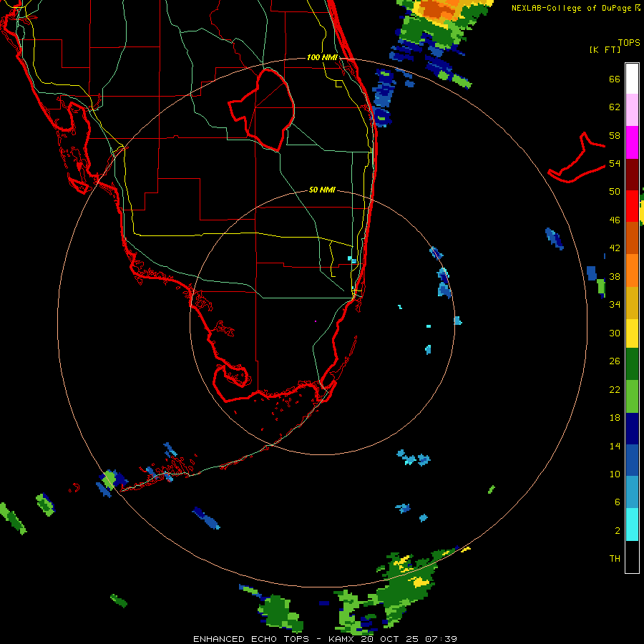The height and width of the screenshot is (644, 644).
Task: Click the 2 legend value
Action: [x=618, y=530]
